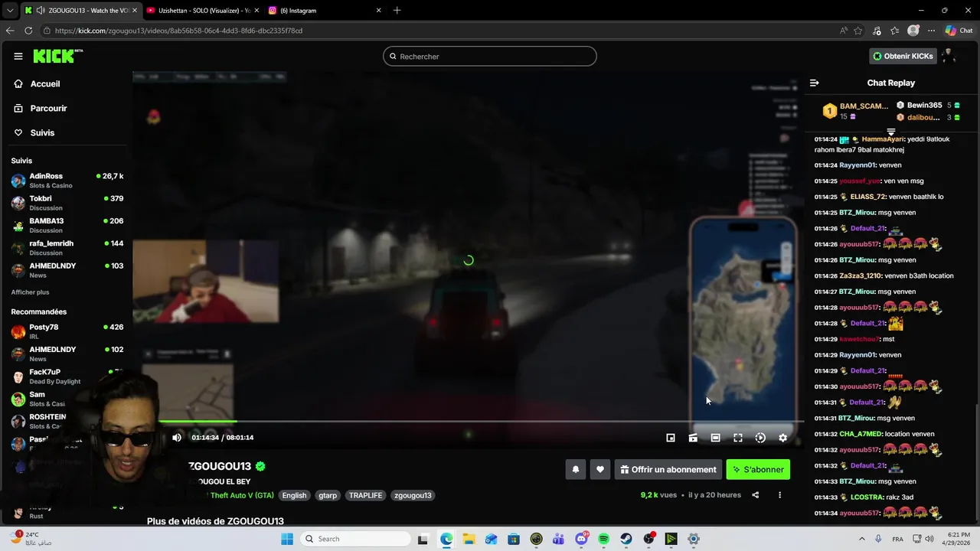Follow ZGOUGOU13 with heart button
980x551 pixels.
600,470
